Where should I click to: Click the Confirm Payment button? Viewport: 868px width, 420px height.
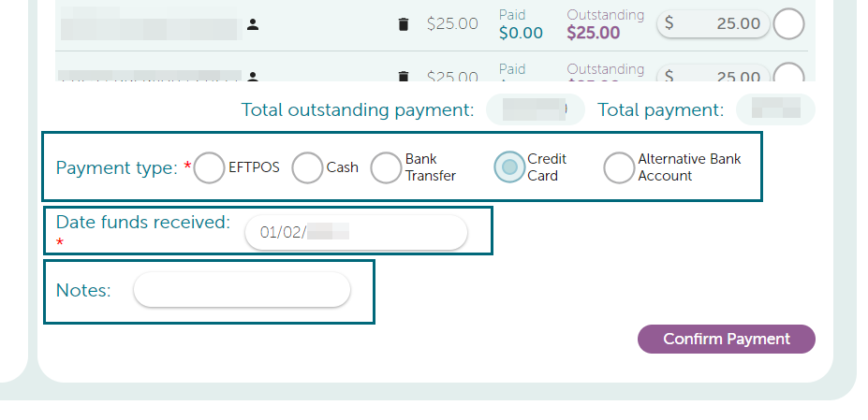click(x=727, y=339)
